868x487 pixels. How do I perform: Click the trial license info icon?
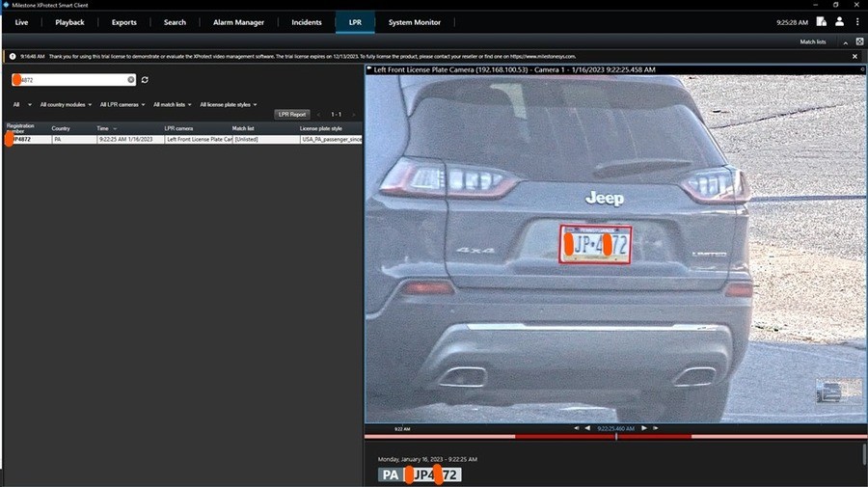(x=13, y=57)
